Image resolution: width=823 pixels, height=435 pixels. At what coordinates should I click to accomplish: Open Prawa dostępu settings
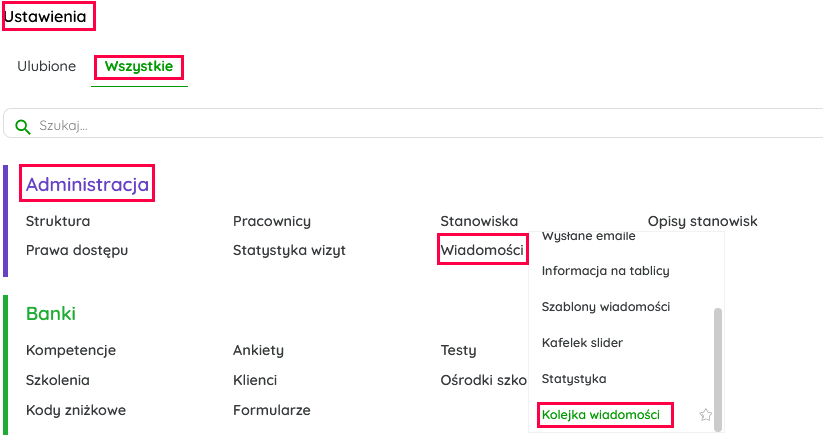(77, 250)
